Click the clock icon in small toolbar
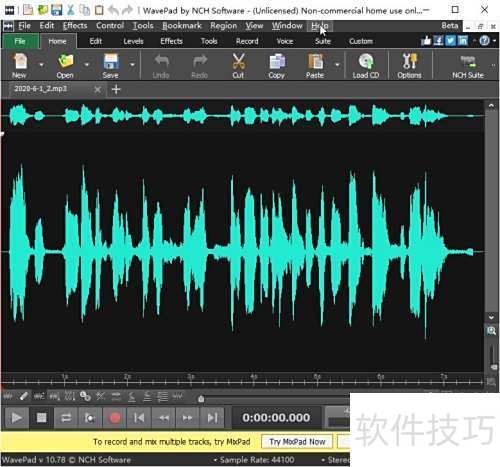Image resolution: width=500 pixels, height=467 pixels. coord(85,396)
